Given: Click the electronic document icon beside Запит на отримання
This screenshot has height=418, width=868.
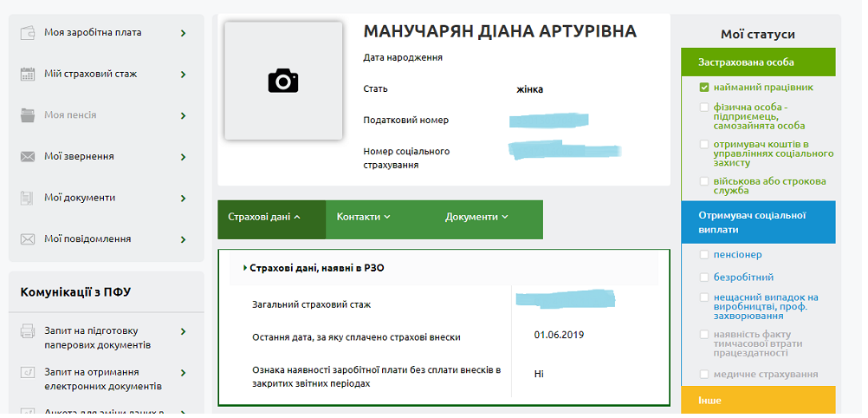Looking at the screenshot, I should [x=28, y=373].
